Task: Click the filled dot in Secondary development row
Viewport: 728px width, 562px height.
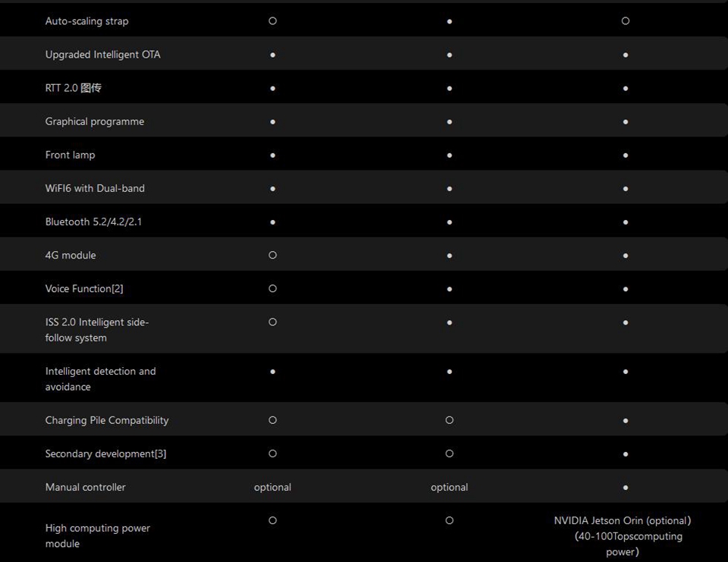Action: pos(626,454)
